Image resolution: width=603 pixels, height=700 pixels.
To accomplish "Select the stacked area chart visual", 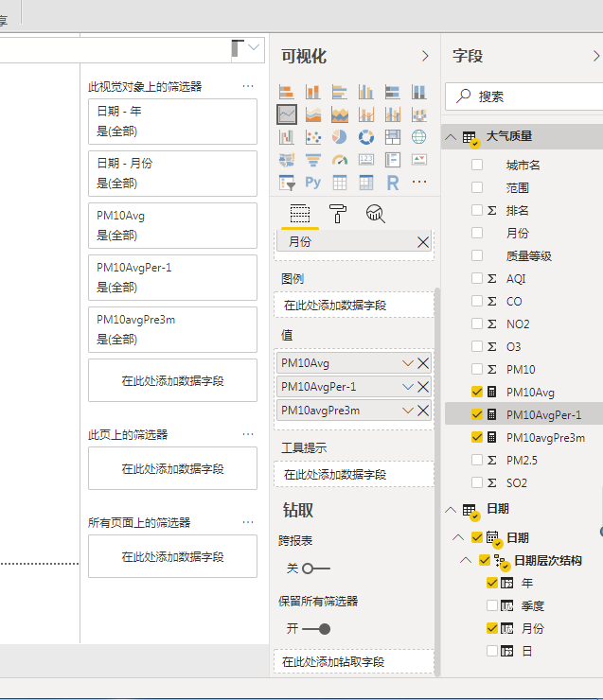I will coord(340,114).
